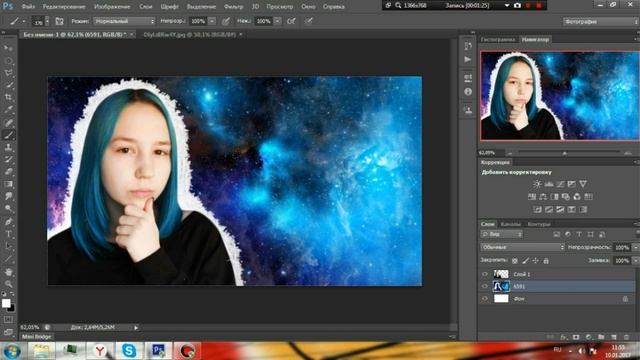The image size is (640, 360).
Task: Select the Pen tool
Action: [x=8, y=222]
